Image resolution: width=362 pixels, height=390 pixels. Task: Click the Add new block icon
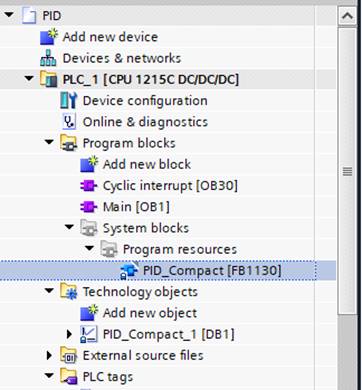(x=89, y=164)
